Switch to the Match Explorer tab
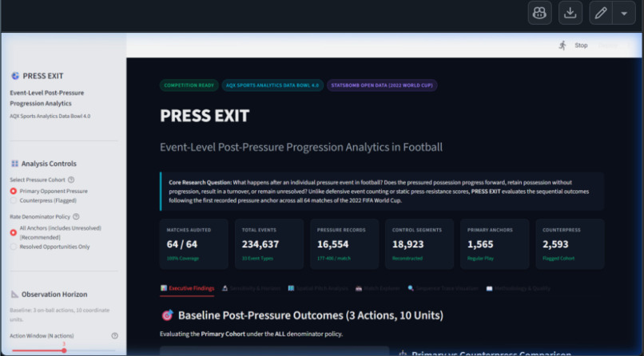The image size is (644, 356). pyautogui.click(x=377, y=288)
